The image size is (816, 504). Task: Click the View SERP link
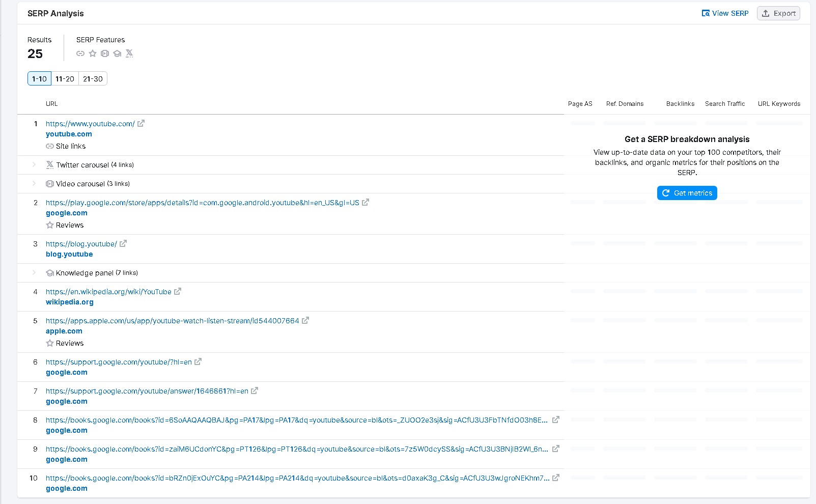click(725, 13)
